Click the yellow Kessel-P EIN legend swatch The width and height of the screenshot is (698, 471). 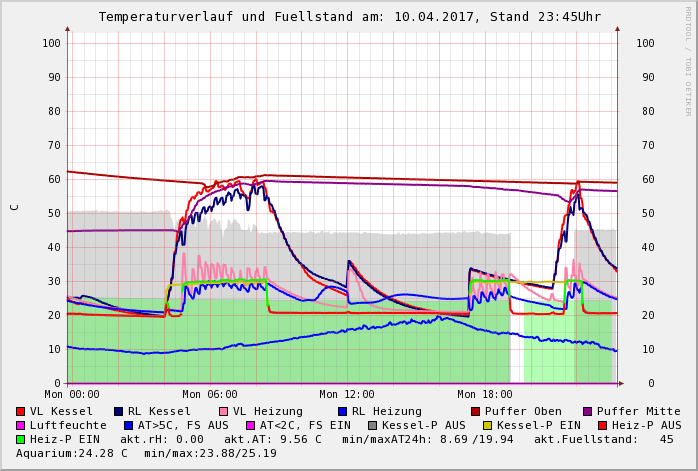pyautogui.click(x=489, y=426)
